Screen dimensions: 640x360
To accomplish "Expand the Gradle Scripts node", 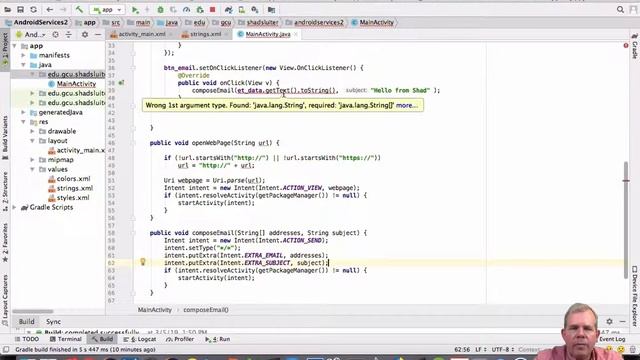I will point(15,207).
